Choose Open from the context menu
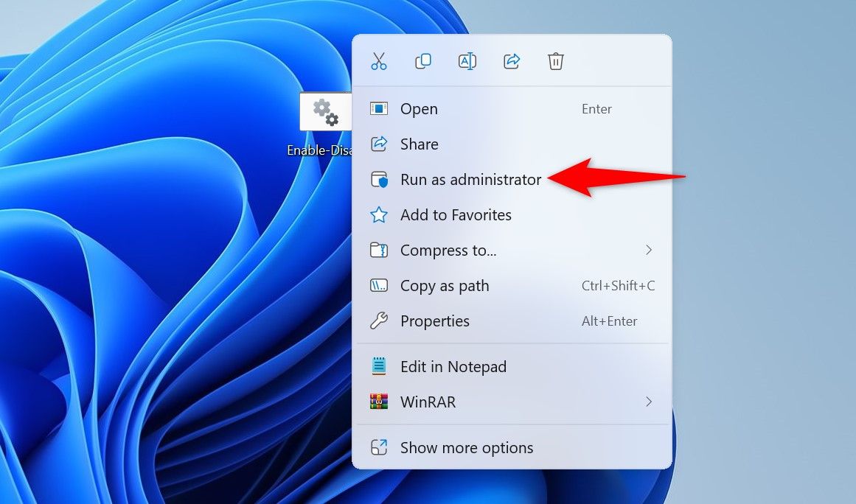Image resolution: width=856 pixels, height=504 pixels. click(x=512, y=108)
